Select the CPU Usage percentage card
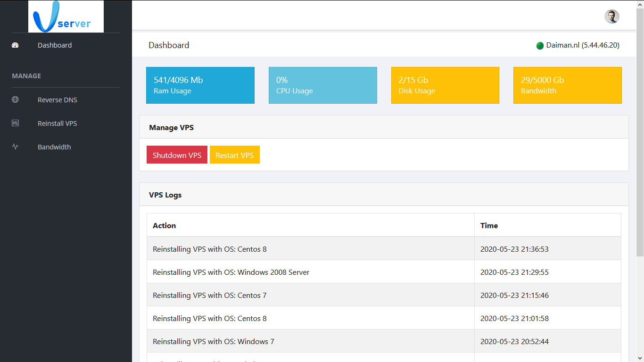Viewport: 644px width, 362px height. [x=322, y=85]
